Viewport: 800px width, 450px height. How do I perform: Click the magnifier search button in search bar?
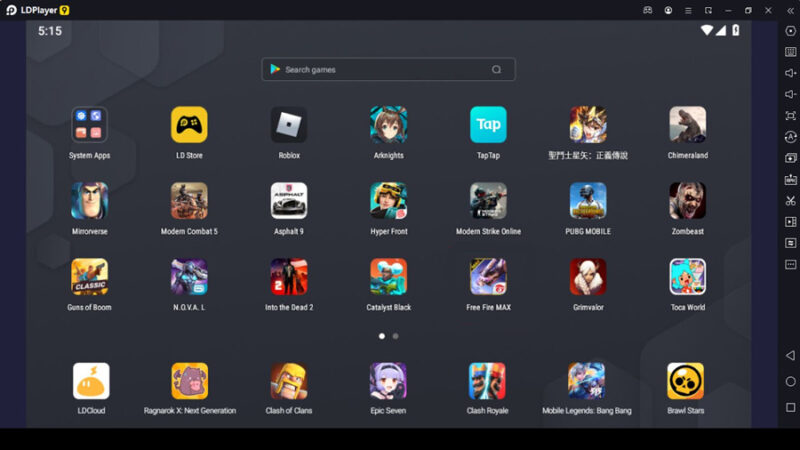coord(496,69)
